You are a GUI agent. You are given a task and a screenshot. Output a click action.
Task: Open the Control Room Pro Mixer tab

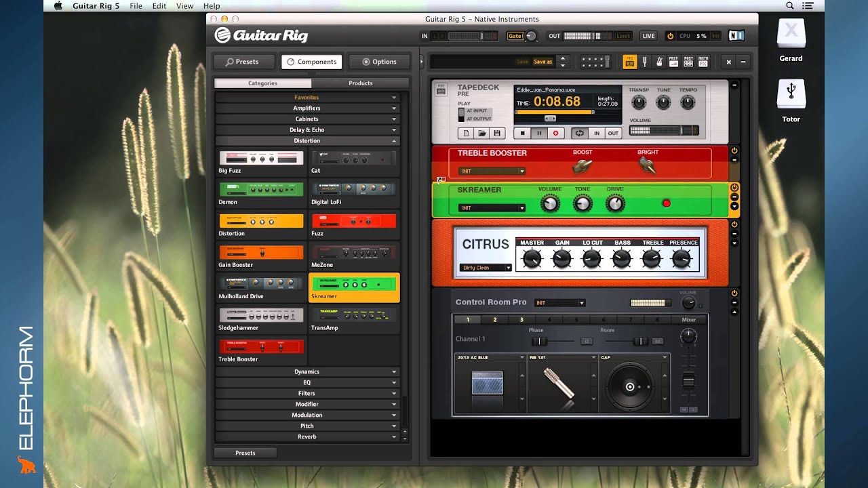pyautogui.click(x=688, y=320)
